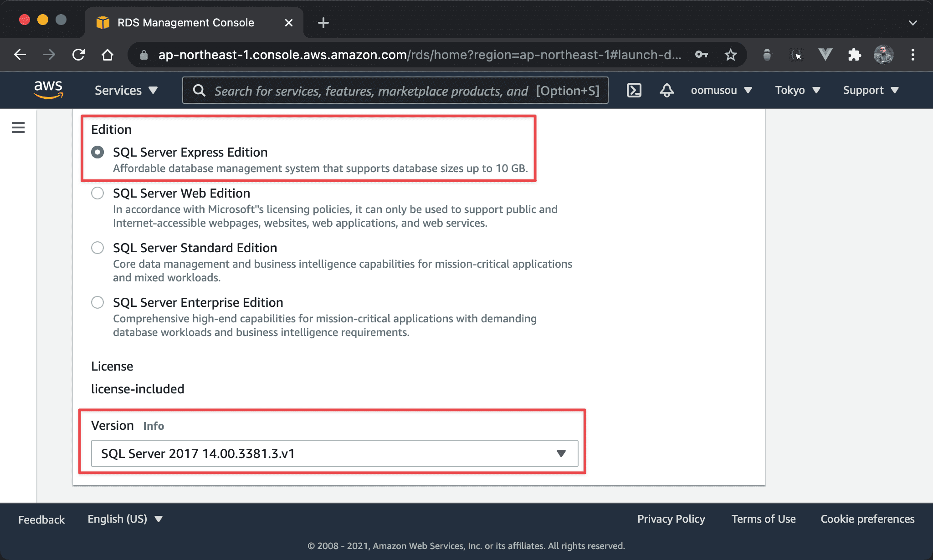Open the Chrome profile avatar
The width and height of the screenshot is (933, 560).
pos(884,55)
